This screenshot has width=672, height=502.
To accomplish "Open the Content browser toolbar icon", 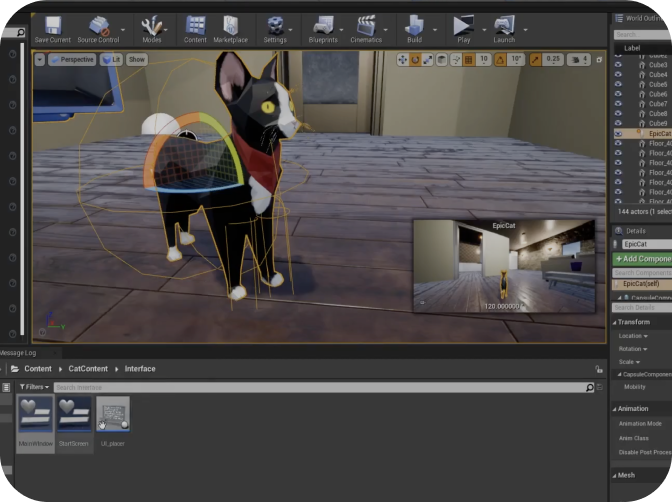I will (195, 29).
